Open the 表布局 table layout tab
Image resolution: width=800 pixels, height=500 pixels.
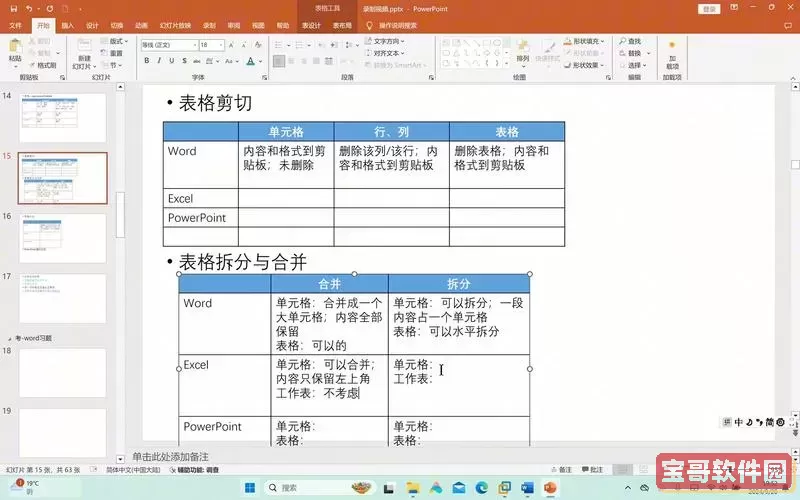coord(342,25)
